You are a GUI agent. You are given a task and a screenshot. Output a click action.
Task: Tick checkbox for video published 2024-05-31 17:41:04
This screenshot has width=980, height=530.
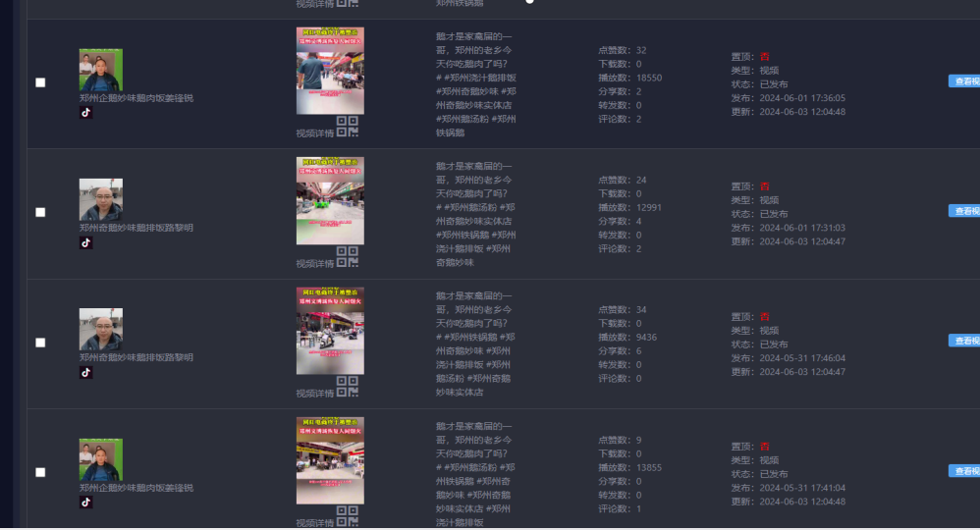[40, 472]
